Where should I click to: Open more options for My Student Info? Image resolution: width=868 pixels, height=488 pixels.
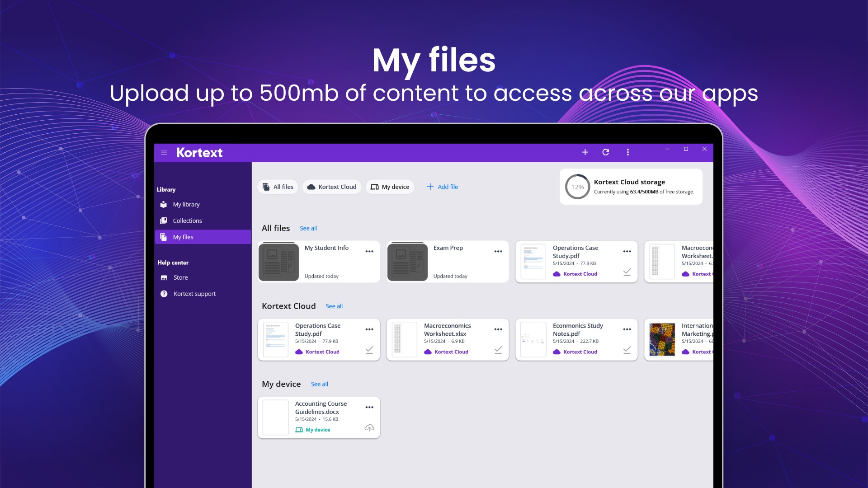point(369,252)
